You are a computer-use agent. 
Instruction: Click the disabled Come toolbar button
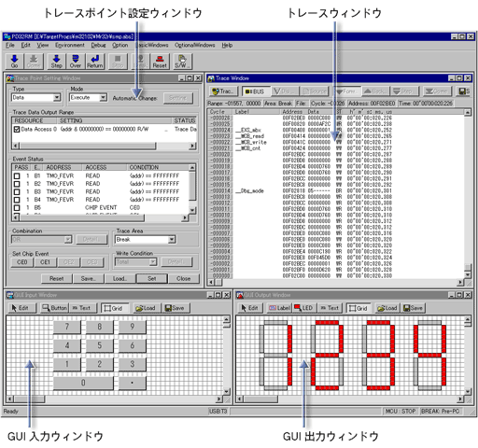click(34, 62)
